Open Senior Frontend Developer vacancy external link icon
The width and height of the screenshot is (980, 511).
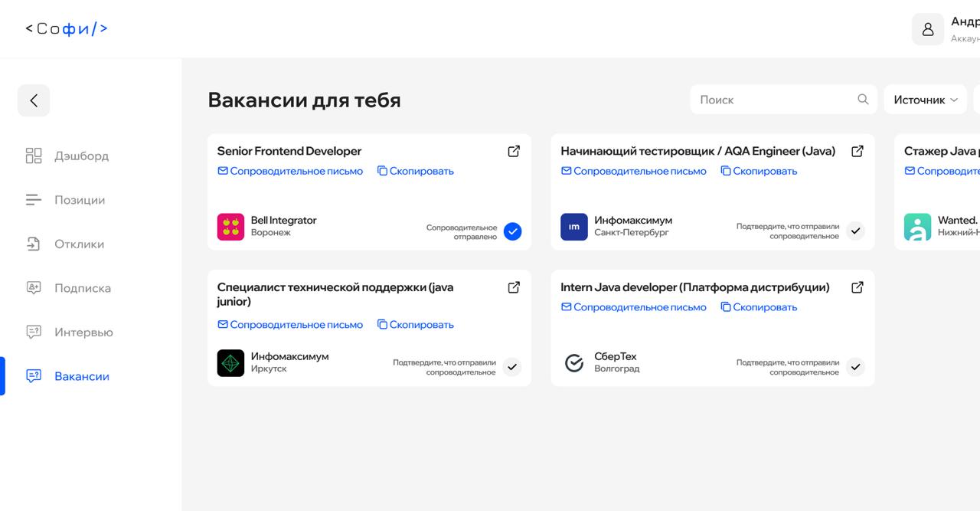click(514, 151)
